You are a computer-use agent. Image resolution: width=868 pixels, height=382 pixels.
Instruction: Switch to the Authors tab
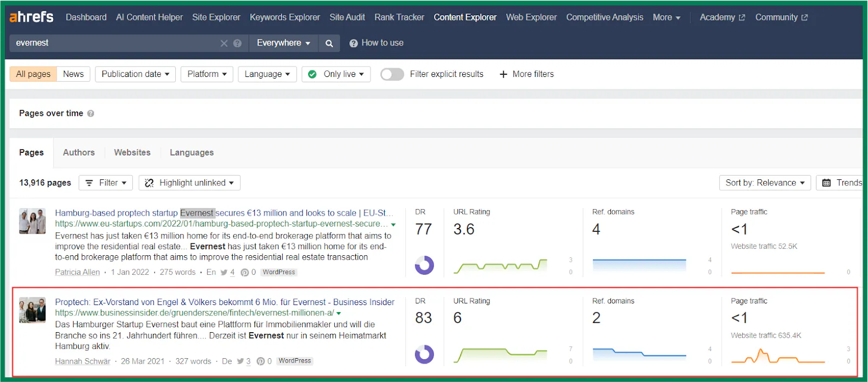click(79, 153)
